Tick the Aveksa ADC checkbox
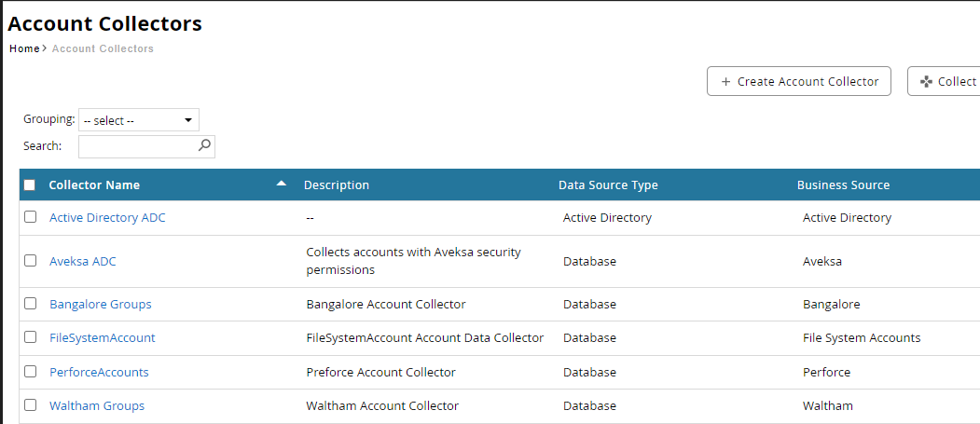This screenshot has width=980, height=424. pyautogui.click(x=31, y=261)
